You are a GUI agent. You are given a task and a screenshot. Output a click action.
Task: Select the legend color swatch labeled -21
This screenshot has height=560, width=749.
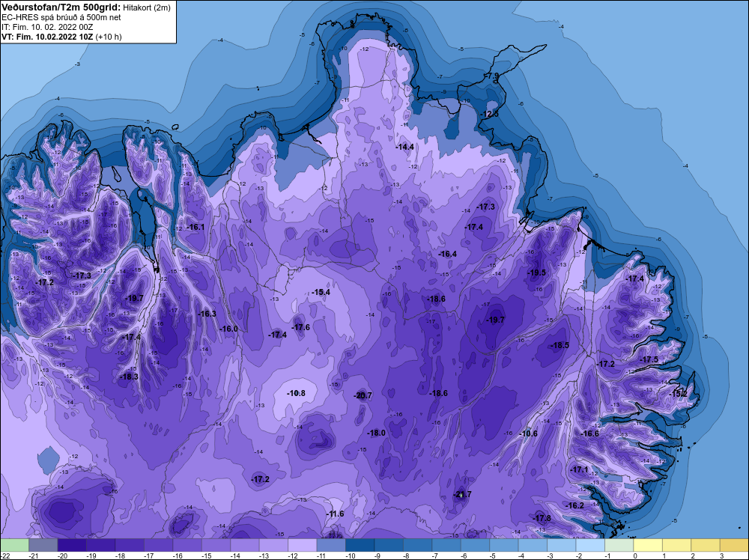click(x=43, y=545)
